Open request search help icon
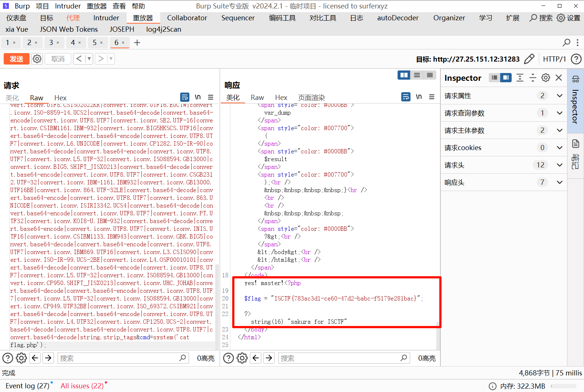This screenshot has height=392, width=584. pyautogui.click(x=8, y=358)
